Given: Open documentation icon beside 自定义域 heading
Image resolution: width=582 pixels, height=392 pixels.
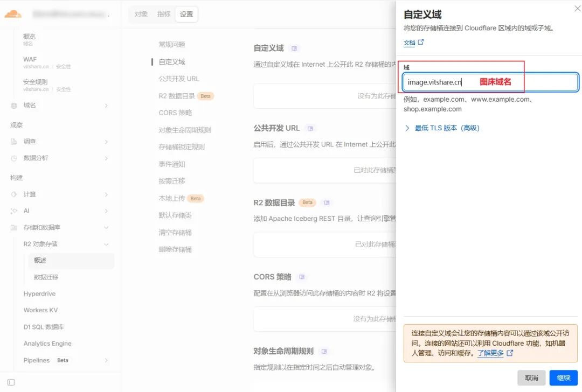Looking at the screenshot, I should [x=294, y=48].
